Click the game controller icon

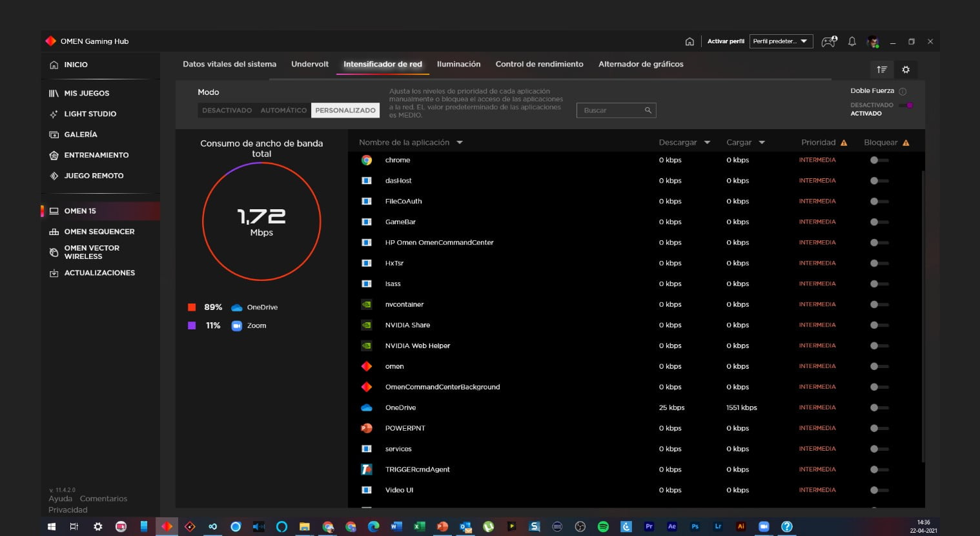[x=829, y=41]
